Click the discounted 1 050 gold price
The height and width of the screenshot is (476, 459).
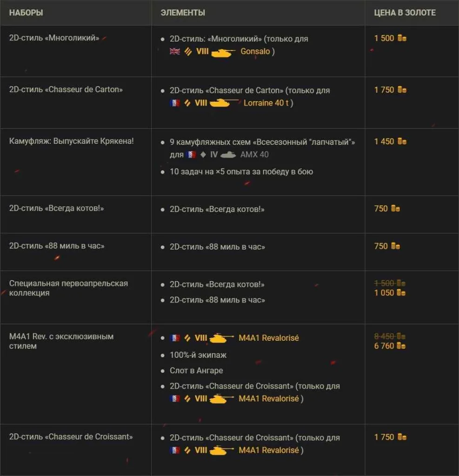tap(384, 293)
